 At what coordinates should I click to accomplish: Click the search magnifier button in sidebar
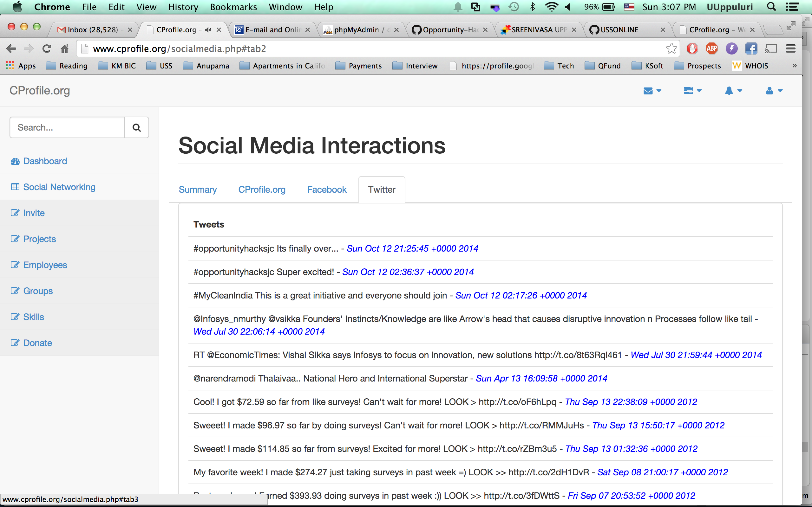tap(136, 127)
